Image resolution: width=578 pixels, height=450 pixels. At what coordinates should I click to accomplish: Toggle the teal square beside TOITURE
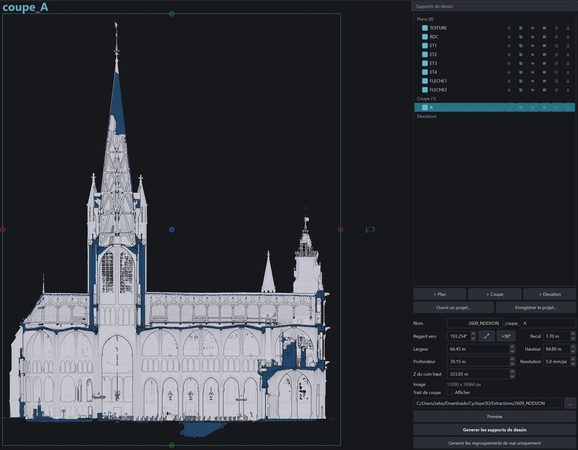425,28
